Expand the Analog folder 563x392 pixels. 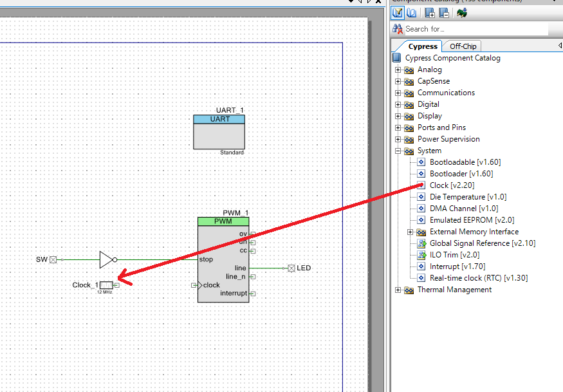click(398, 70)
